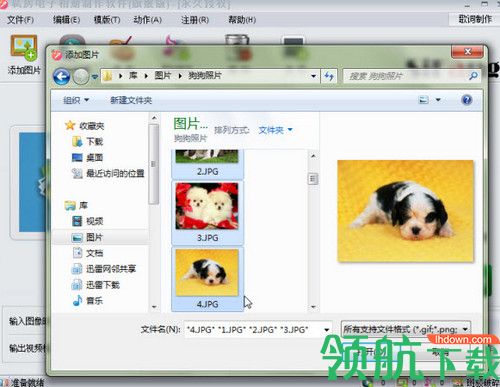The height and width of the screenshot is (387, 500).
Task: Open the recent locations dropdown next to the forward arrow
Action: point(95,77)
